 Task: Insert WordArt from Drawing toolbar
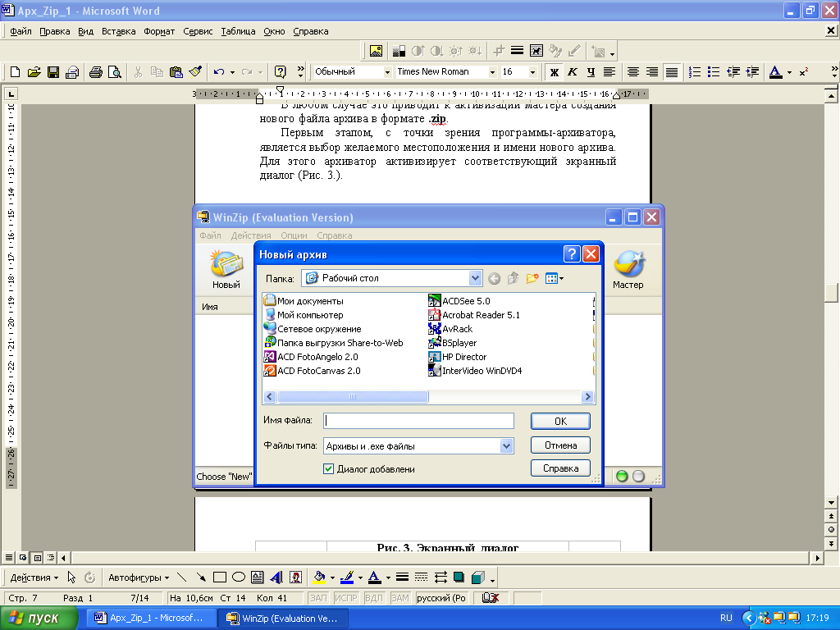pyautogui.click(x=276, y=577)
